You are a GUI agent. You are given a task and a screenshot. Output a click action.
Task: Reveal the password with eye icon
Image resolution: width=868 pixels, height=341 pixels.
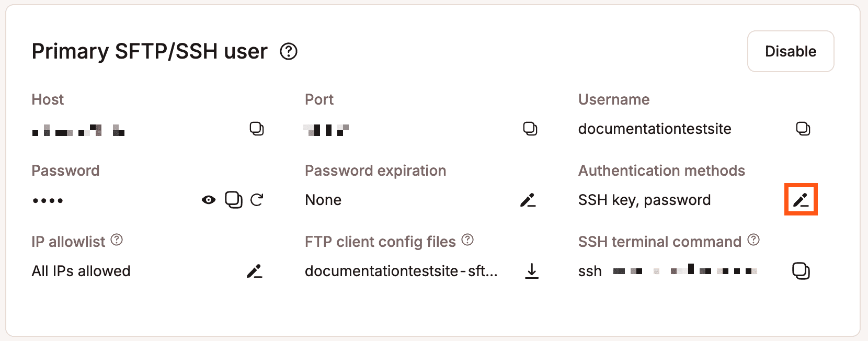tap(209, 200)
